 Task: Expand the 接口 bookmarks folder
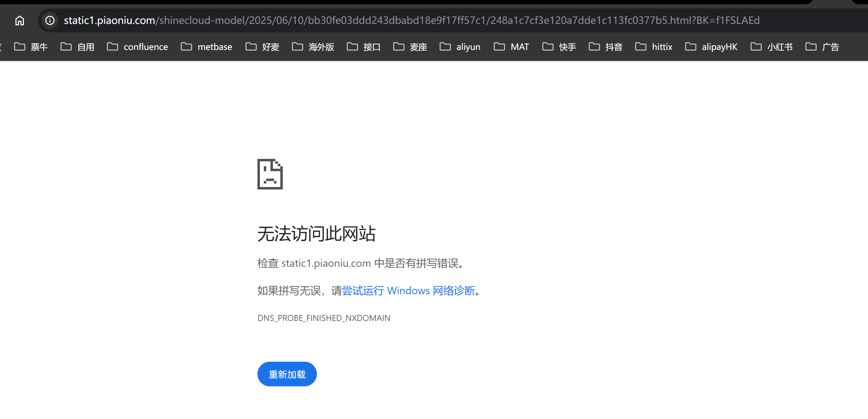364,47
